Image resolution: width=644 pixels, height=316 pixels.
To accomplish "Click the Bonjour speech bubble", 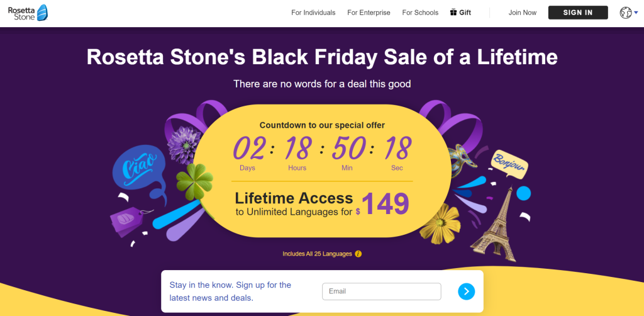I will click(x=509, y=162).
